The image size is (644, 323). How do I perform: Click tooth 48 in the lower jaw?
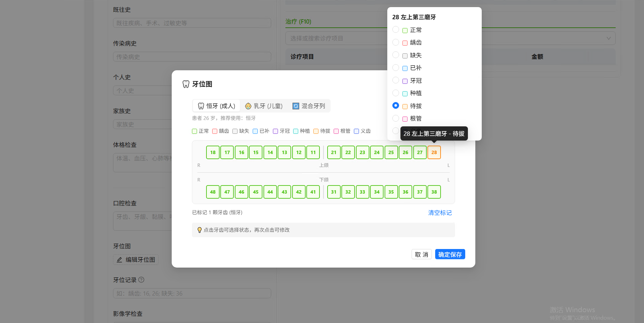(213, 192)
